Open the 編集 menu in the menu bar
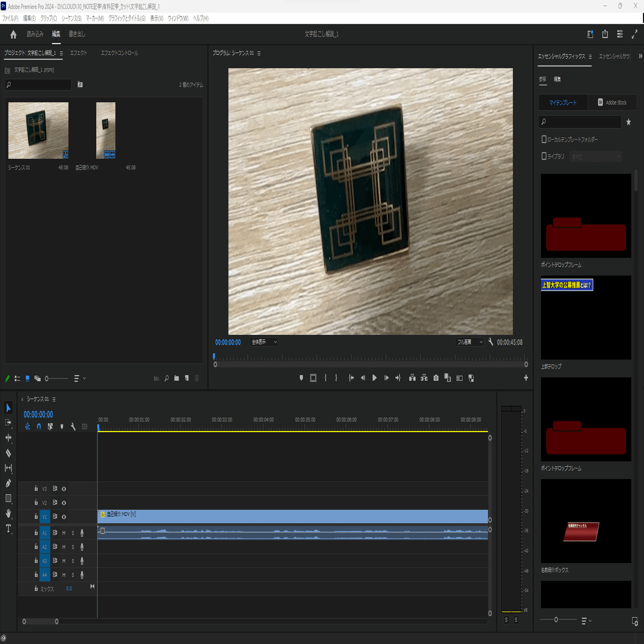Image resolution: width=644 pixels, height=644 pixels. tap(32, 17)
